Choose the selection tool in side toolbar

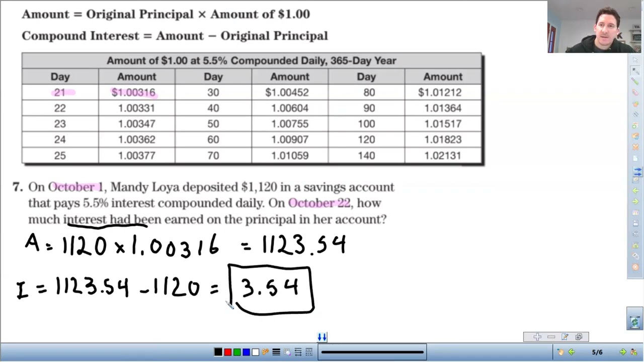[x=635, y=71]
